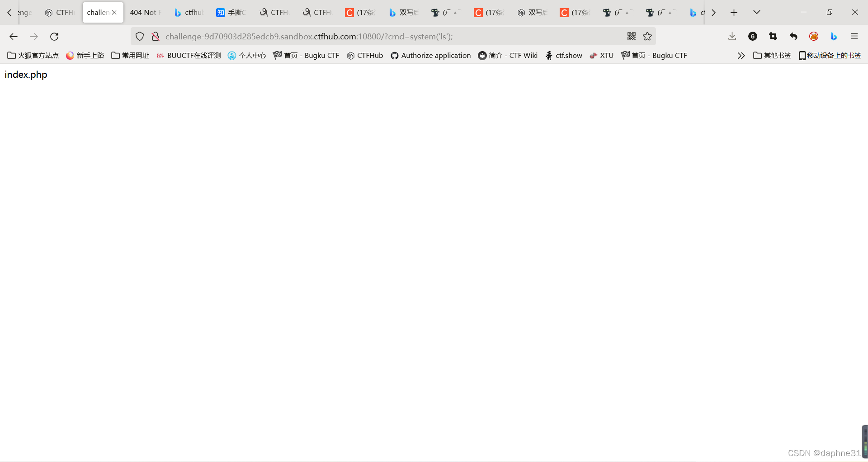Click the index.php output text
This screenshot has width=868, height=462.
26,75
